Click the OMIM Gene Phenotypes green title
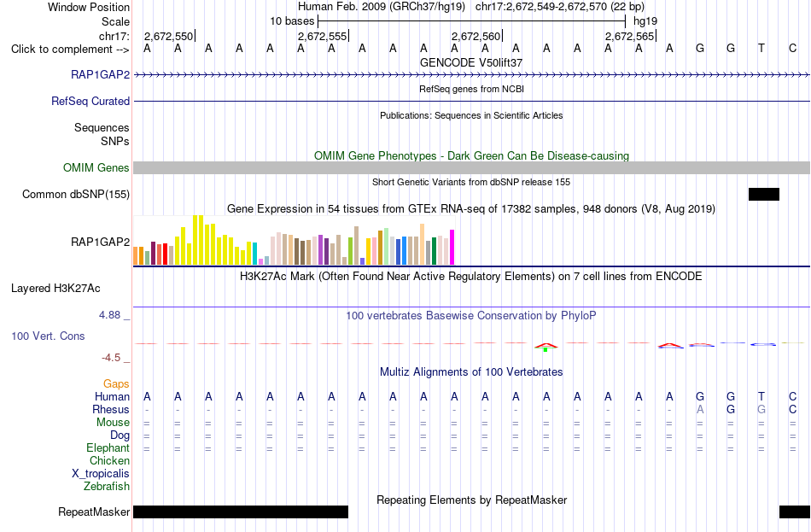 [x=471, y=155]
